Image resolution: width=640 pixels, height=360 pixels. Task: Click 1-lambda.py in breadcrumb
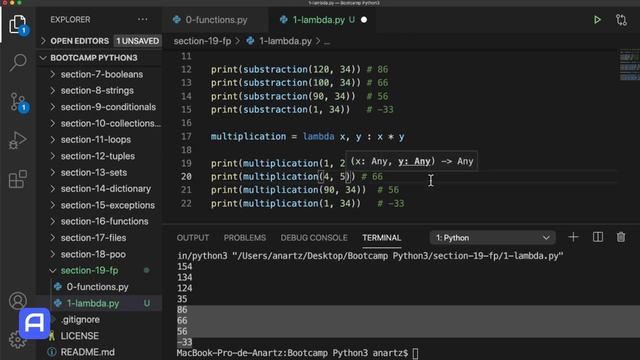pos(285,41)
